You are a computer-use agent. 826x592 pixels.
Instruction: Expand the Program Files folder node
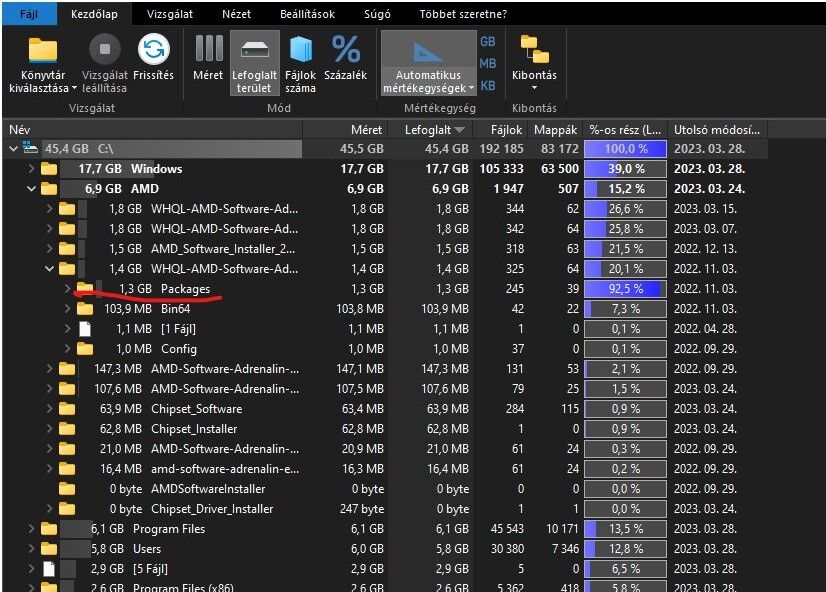31,529
